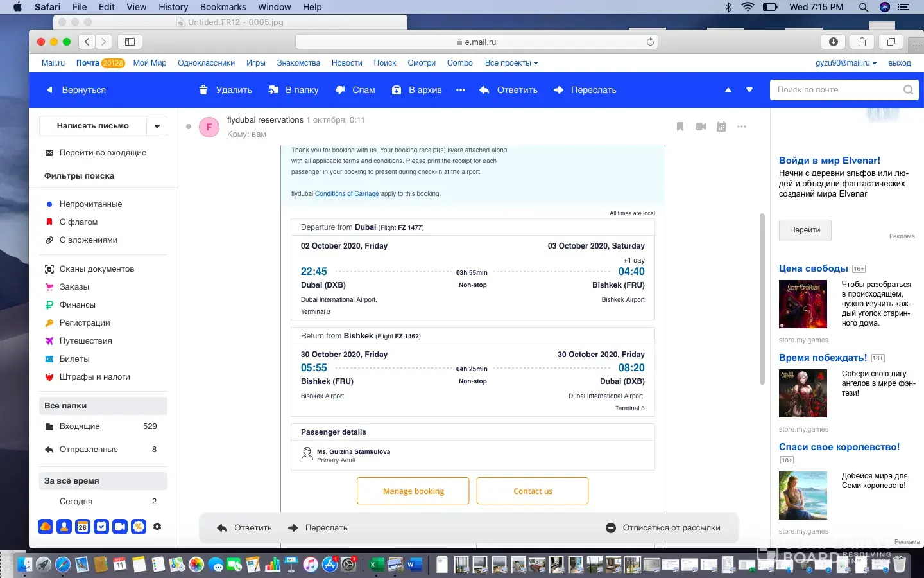924x578 pixels.
Task: Expand the compose dropdown arrow next to Написать письмо
Action: [x=157, y=126]
